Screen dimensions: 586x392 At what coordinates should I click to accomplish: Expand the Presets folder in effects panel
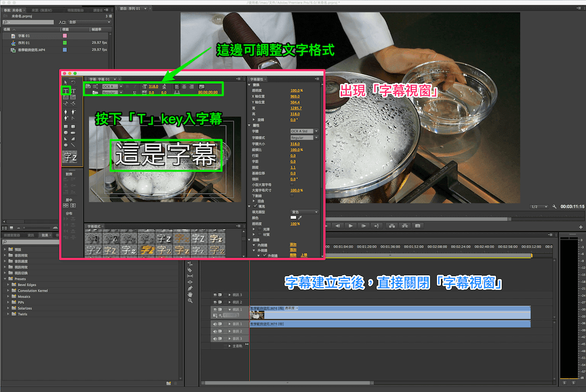coord(5,279)
